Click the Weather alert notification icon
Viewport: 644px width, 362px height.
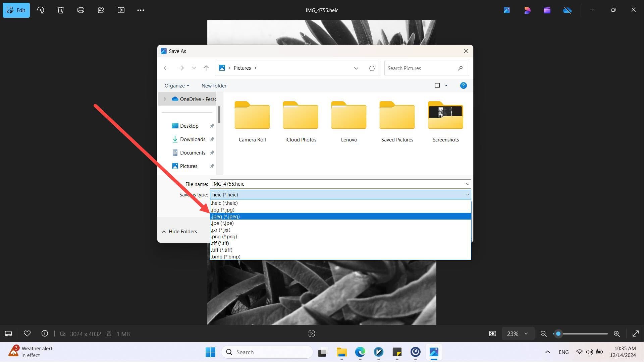tap(13, 351)
